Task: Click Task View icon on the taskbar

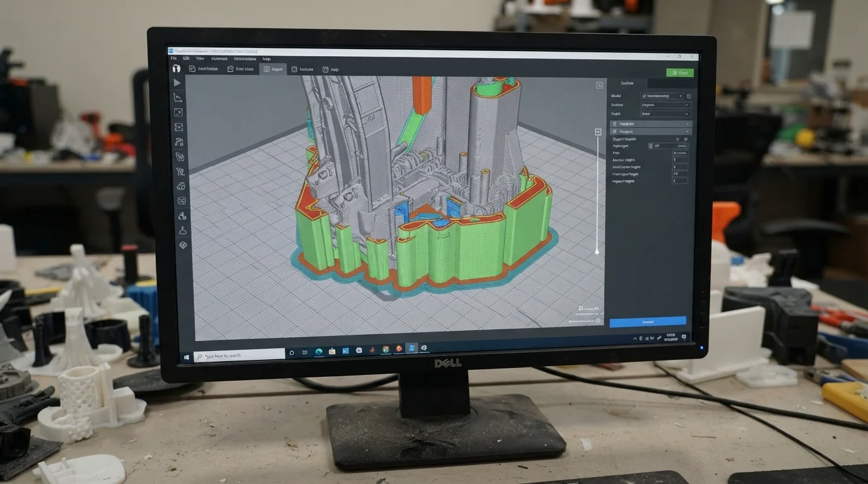Action: tap(305, 352)
